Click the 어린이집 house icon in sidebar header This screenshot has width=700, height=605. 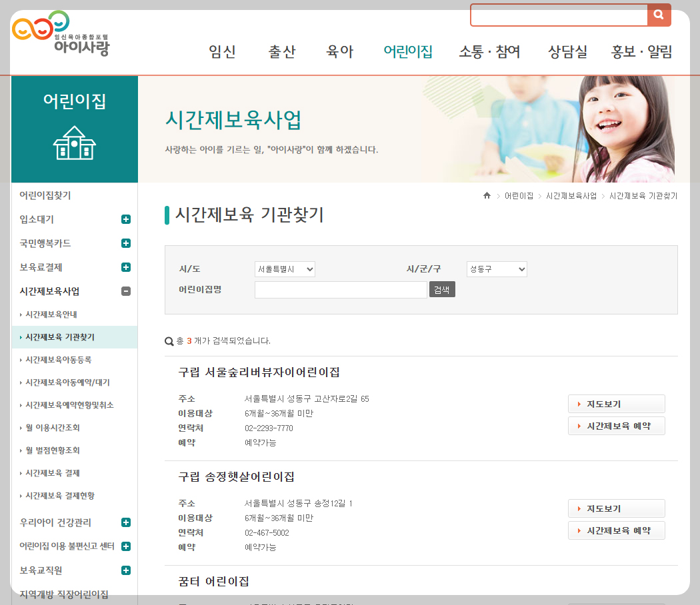tap(75, 143)
